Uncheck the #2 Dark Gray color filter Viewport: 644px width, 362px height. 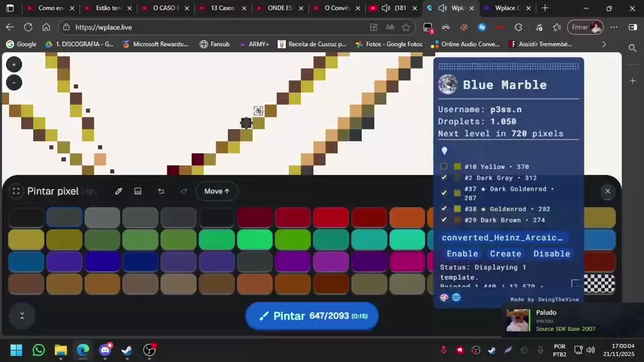coord(443,178)
